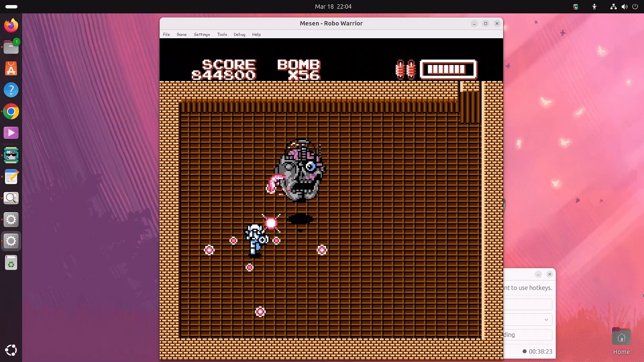The image size is (644, 362).
Task: Open the Home folder desktop icon
Action: point(621,342)
